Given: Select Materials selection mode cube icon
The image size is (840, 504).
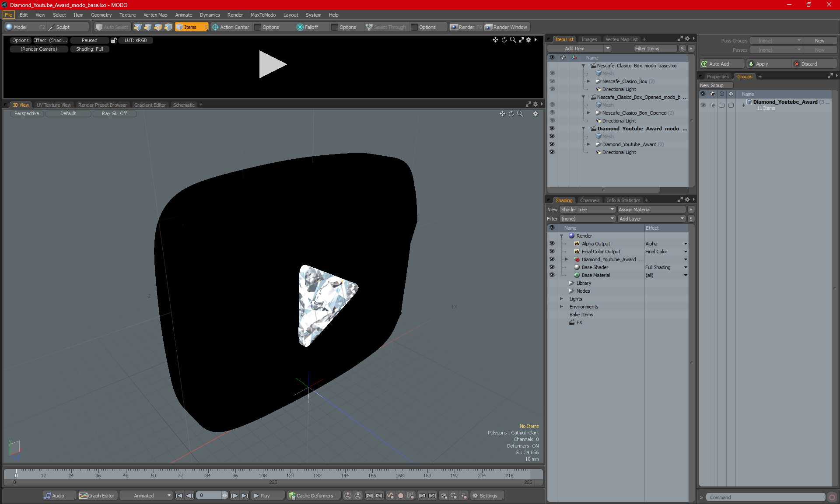Looking at the screenshot, I should click(168, 27).
